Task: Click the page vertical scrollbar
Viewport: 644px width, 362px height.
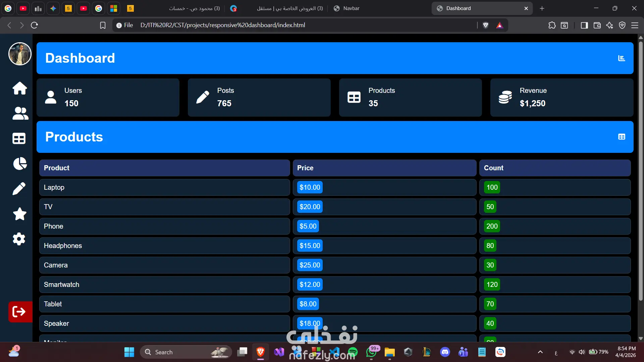Action: pyautogui.click(x=641, y=168)
